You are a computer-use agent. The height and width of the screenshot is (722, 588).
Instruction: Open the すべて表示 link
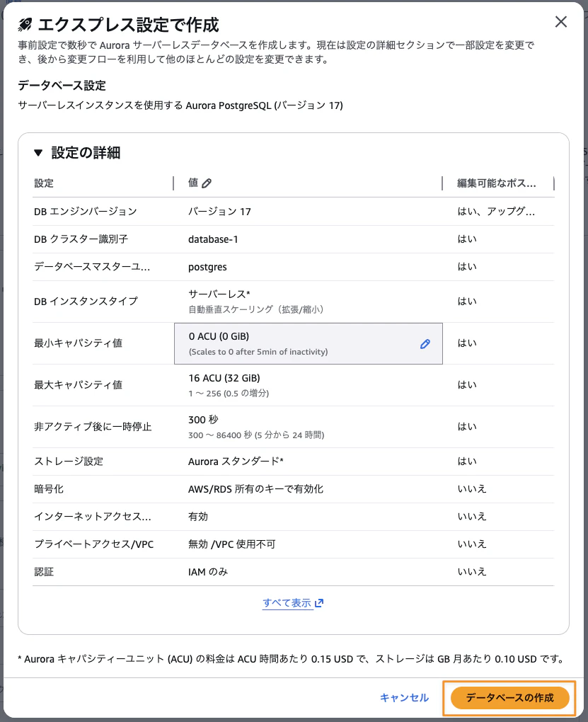pos(287,603)
